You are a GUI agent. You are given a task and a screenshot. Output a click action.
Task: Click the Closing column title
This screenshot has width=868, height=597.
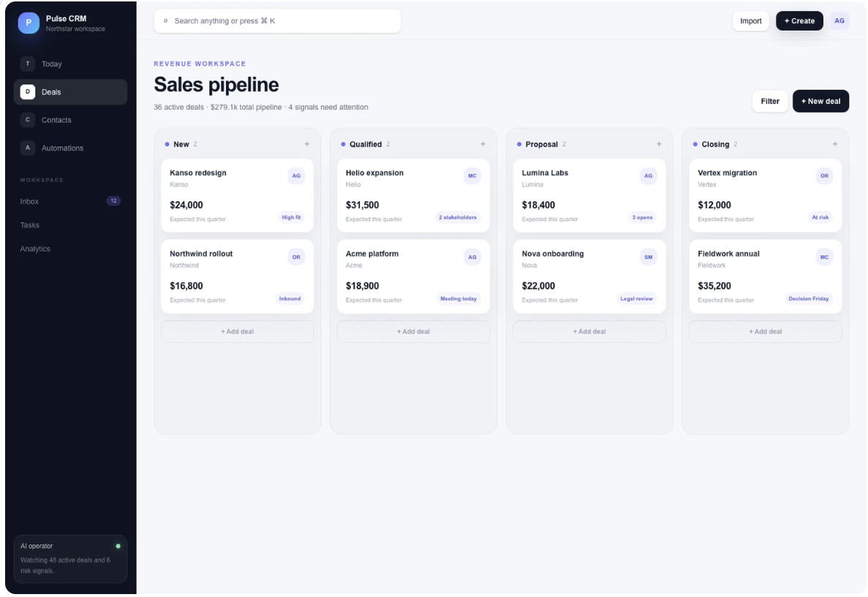coord(715,144)
